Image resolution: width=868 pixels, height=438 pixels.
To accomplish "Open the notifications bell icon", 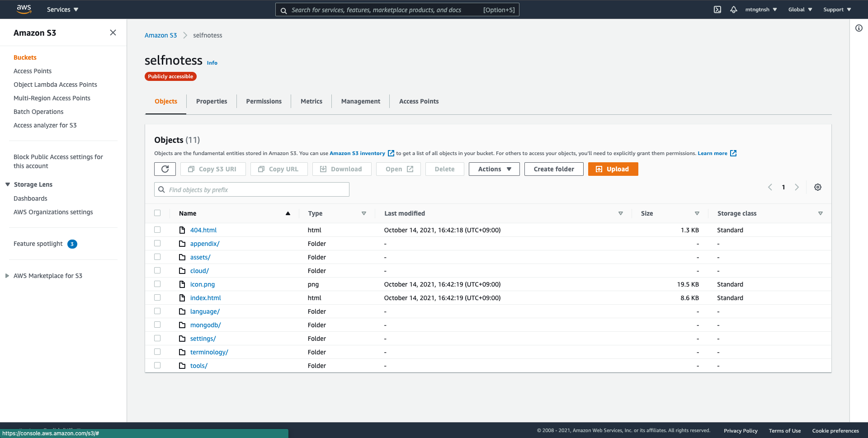I will pyautogui.click(x=734, y=9).
